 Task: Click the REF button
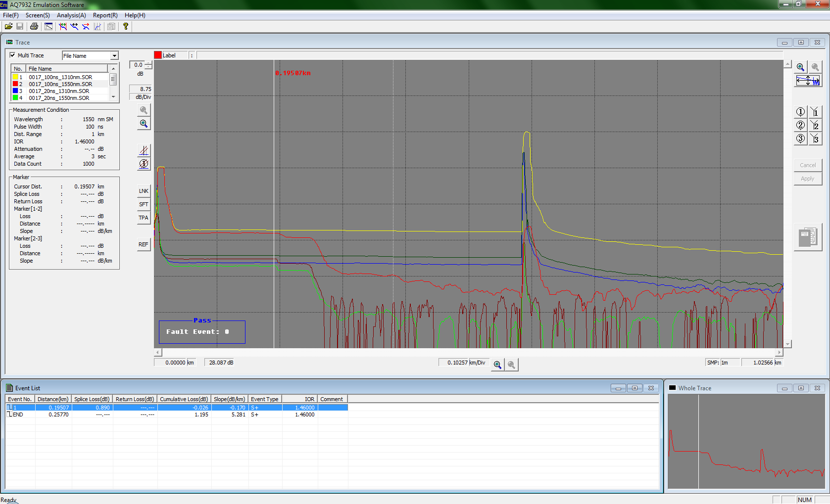pyautogui.click(x=144, y=244)
